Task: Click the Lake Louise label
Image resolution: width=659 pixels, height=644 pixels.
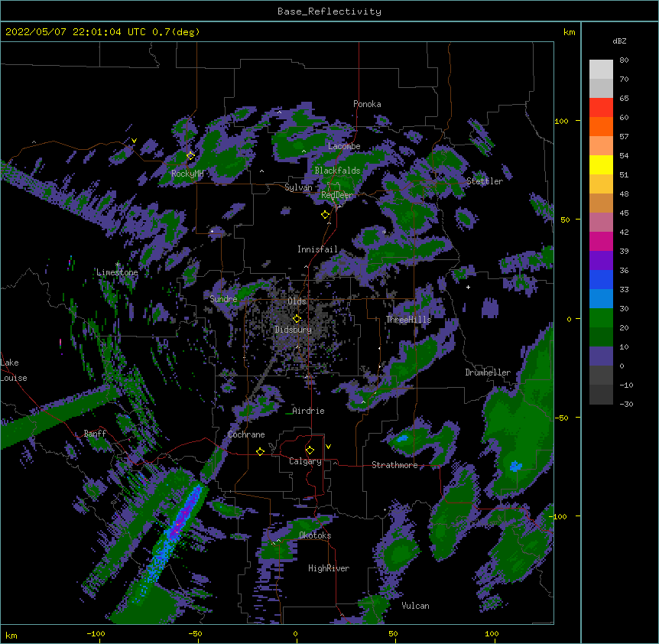Action: point(14,370)
